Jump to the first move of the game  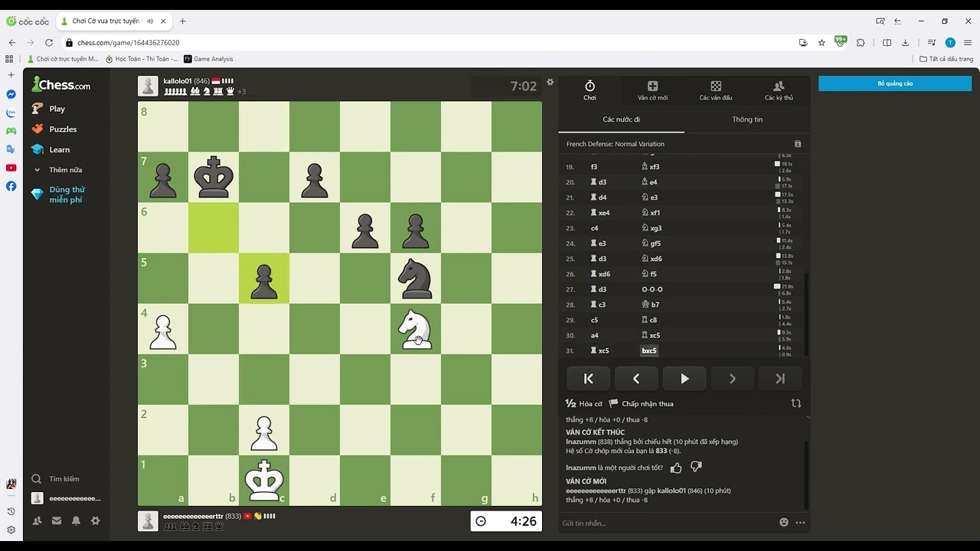[x=588, y=379]
